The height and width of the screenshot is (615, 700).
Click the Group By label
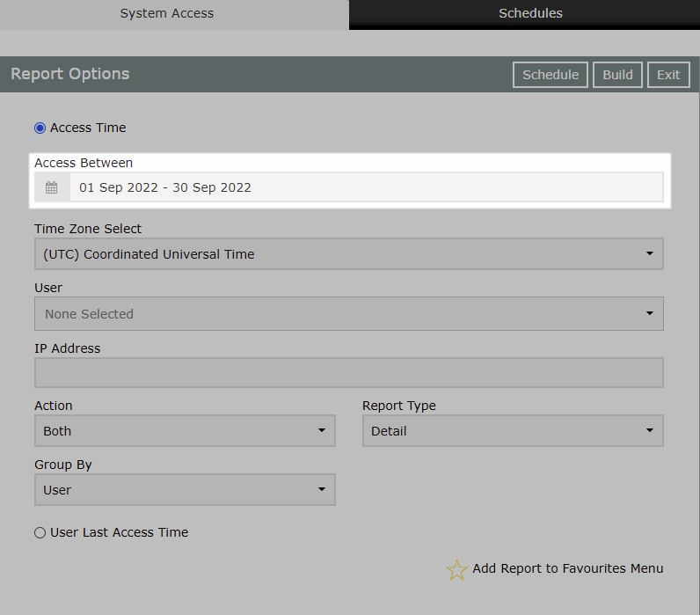63,465
